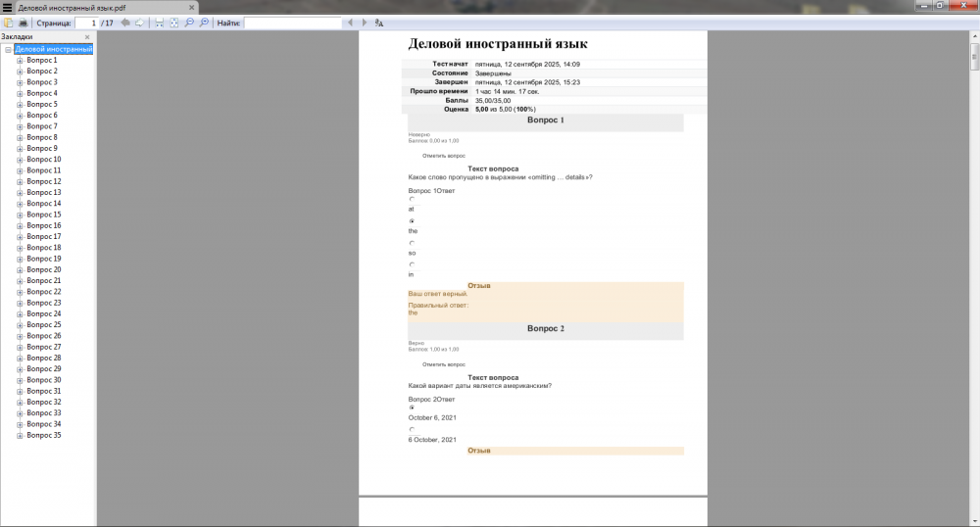Click the document scrollbar up arrow

click(x=974, y=37)
